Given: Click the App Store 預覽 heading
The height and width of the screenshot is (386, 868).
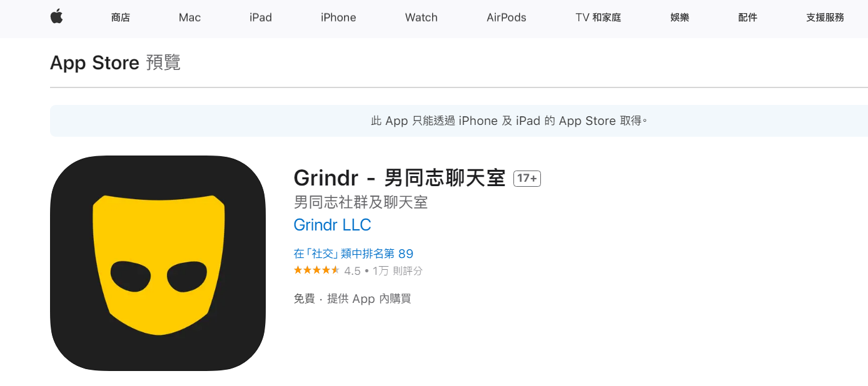Looking at the screenshot, I should [x=115, y=62].
